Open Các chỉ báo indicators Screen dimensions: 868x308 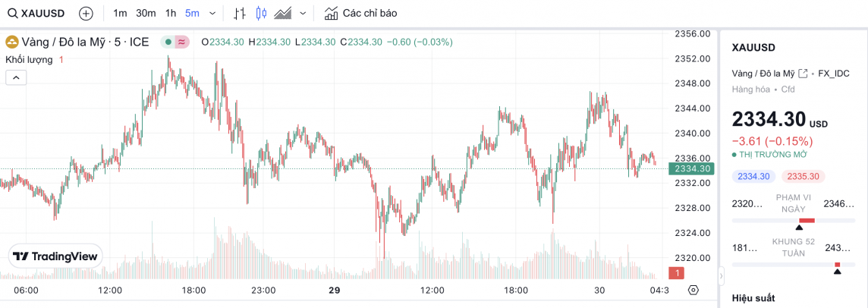(x=360, y=13)
